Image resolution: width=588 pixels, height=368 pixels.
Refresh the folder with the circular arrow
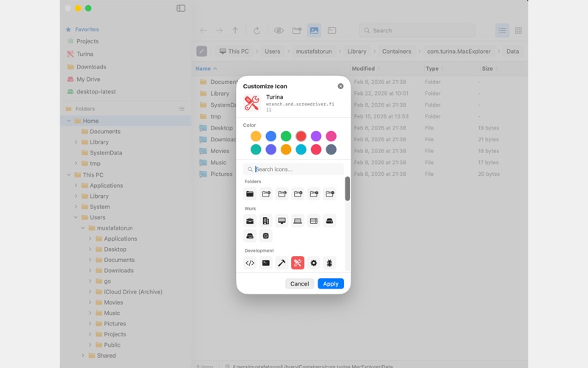point(257,30)
